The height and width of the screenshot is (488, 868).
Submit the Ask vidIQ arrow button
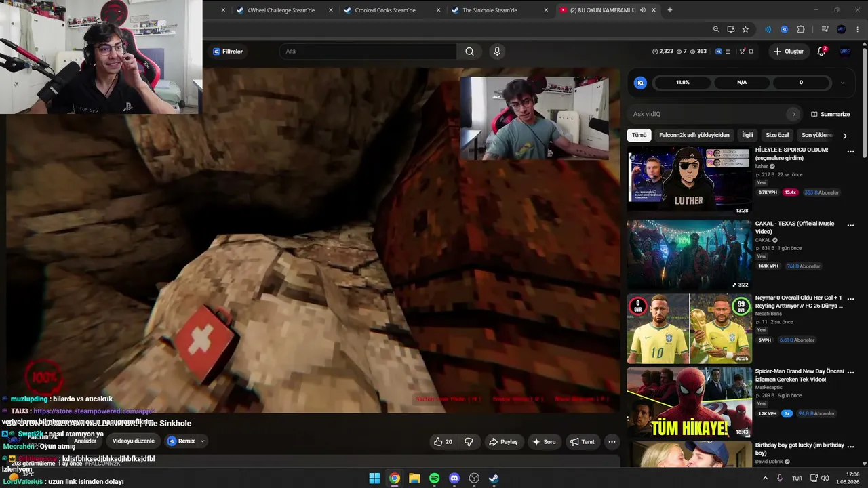click(x=793, y=114)
